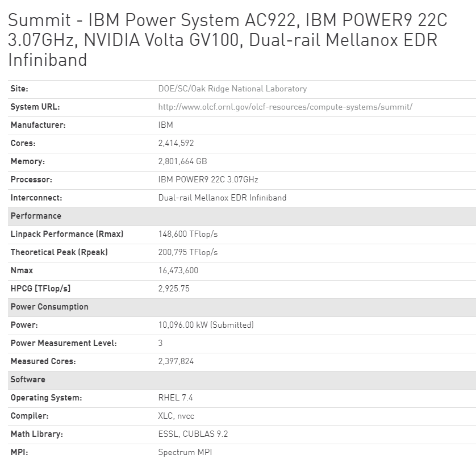This screenshot has height=459, width=476.
Task: Click the Nmax value 16,473,600
Action: (x=179, y=270)
